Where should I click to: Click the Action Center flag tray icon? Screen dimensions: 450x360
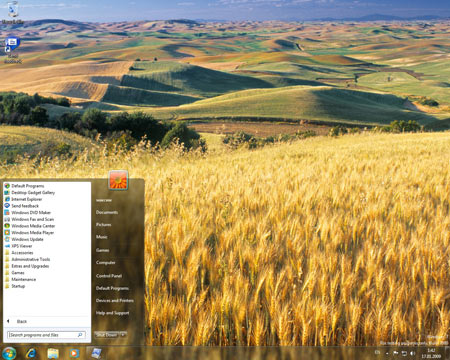(396, 353)
